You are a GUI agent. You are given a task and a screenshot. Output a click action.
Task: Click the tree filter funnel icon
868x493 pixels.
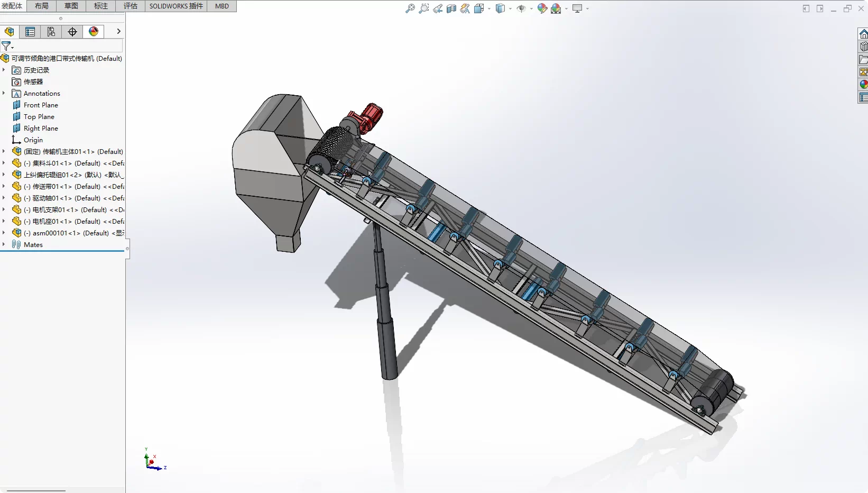[x=6, y=46]
